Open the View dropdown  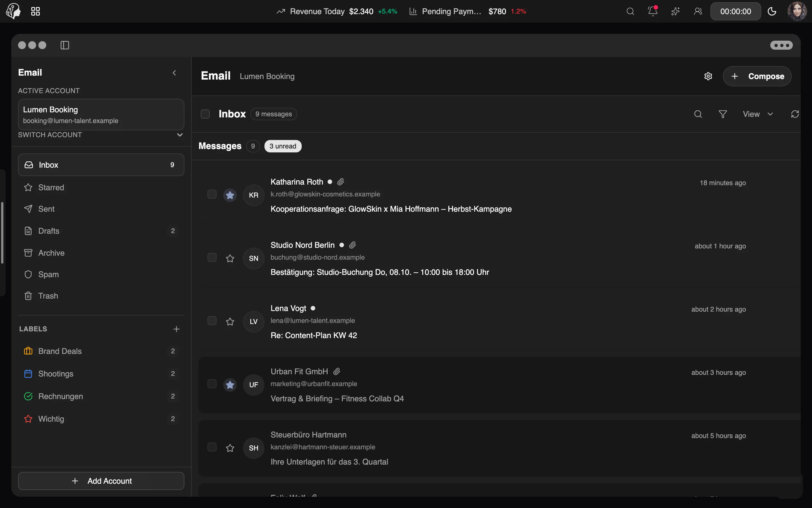point(758,114)
